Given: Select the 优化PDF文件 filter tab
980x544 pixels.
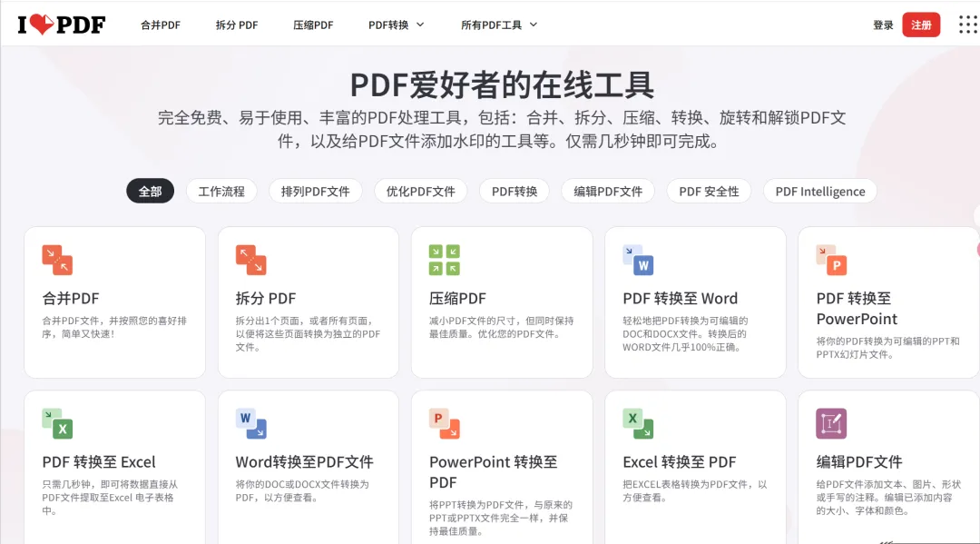Looking at the screenshot, I should click(421, 192).
